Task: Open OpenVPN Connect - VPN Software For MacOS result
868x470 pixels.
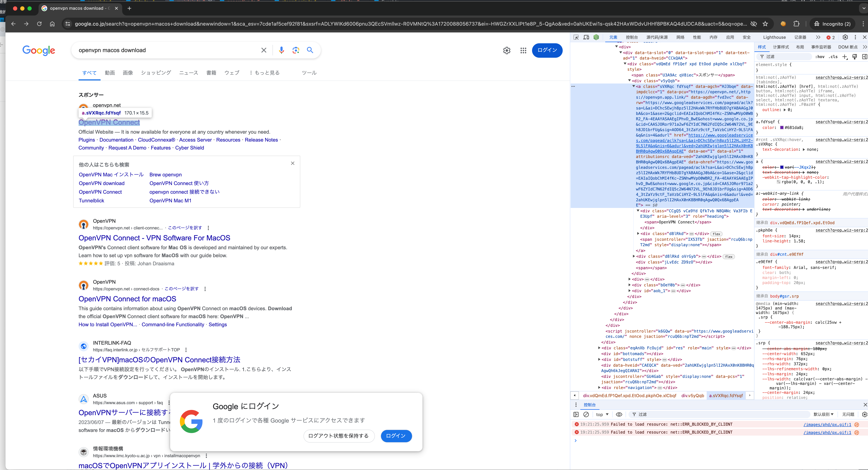Action: point(154,238)
